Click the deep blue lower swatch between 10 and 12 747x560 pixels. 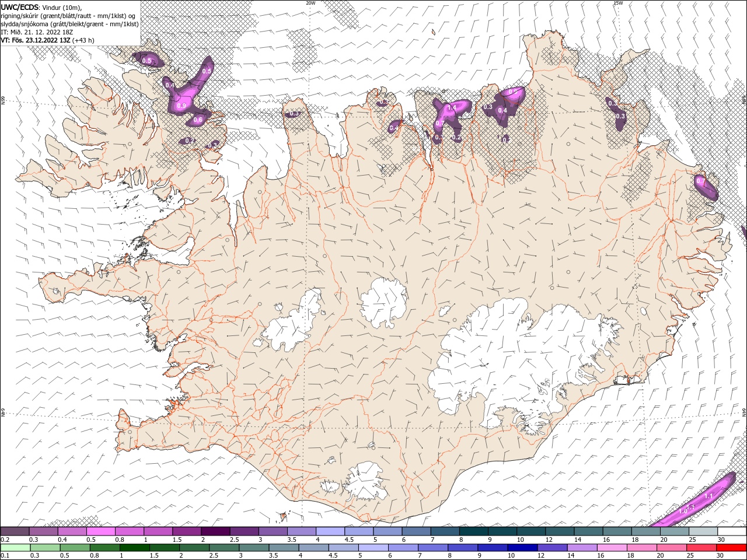pos(522,548)
